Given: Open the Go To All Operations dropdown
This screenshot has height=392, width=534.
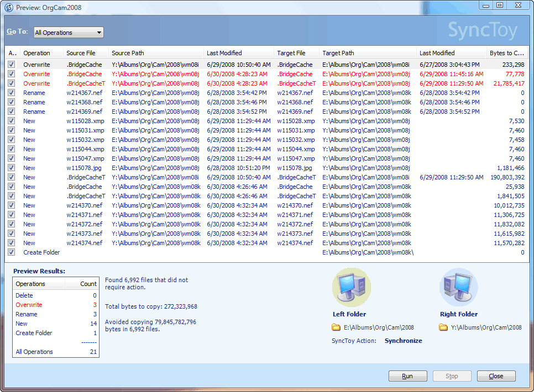Looking at the screenshot, I should [69, 33].
